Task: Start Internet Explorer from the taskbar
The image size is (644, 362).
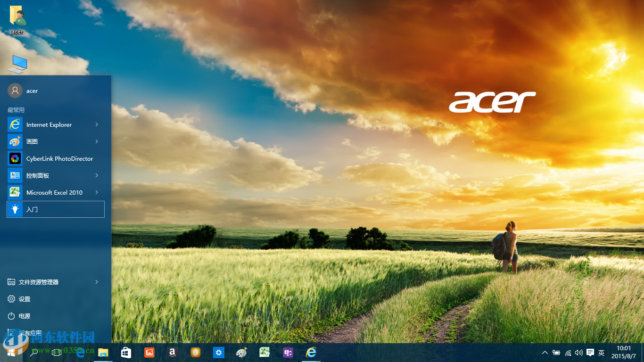Action: coord(311,352)
